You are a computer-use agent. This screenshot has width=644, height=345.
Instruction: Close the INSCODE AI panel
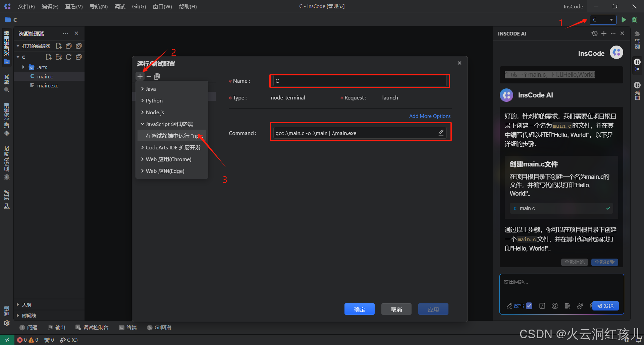pos(623,33)
